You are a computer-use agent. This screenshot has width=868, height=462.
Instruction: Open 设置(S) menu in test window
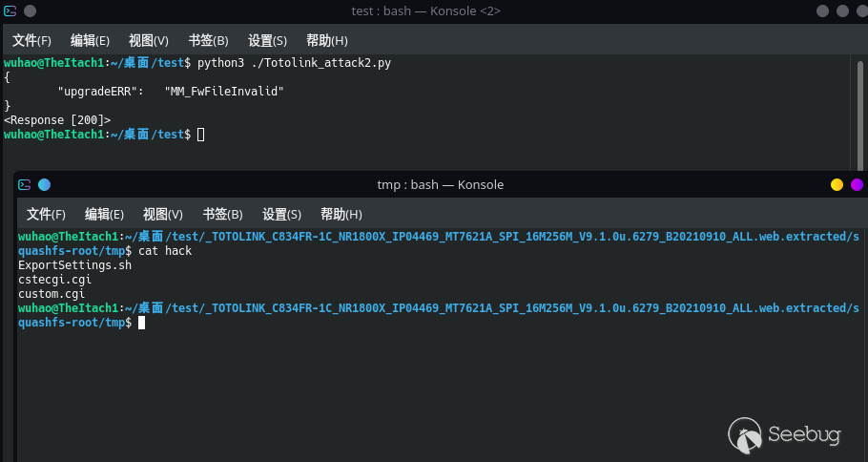(x=267, y=41)
